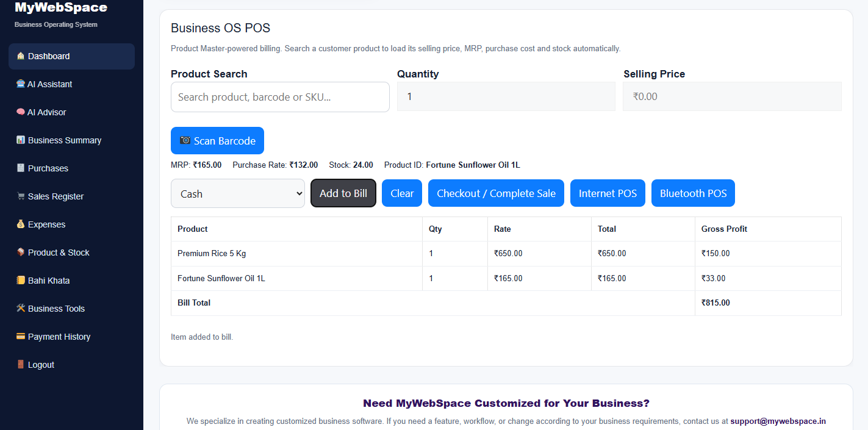
Task: Click the Payment History card icon
Action: [21, 337]
